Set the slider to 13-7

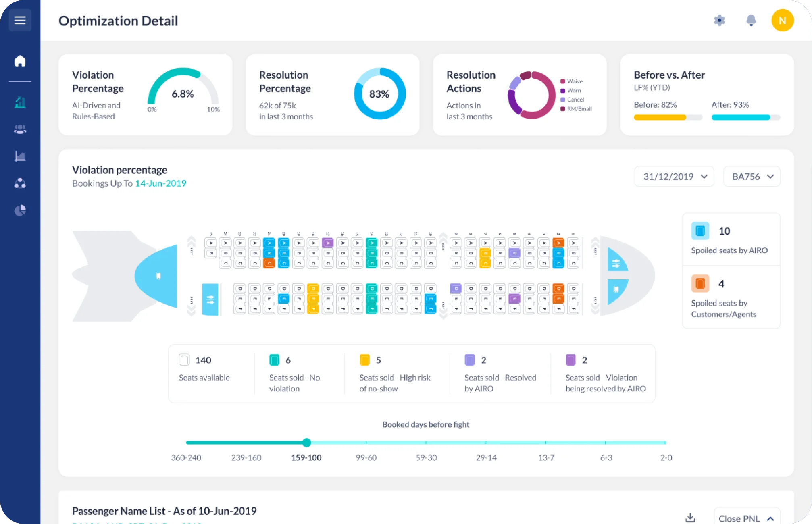[546, 458]
